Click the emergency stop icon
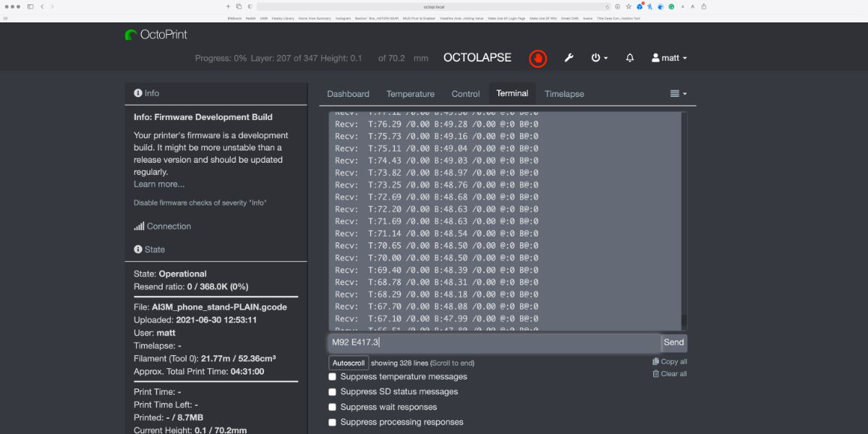868x434 pixels. click(x=537, y=59)
